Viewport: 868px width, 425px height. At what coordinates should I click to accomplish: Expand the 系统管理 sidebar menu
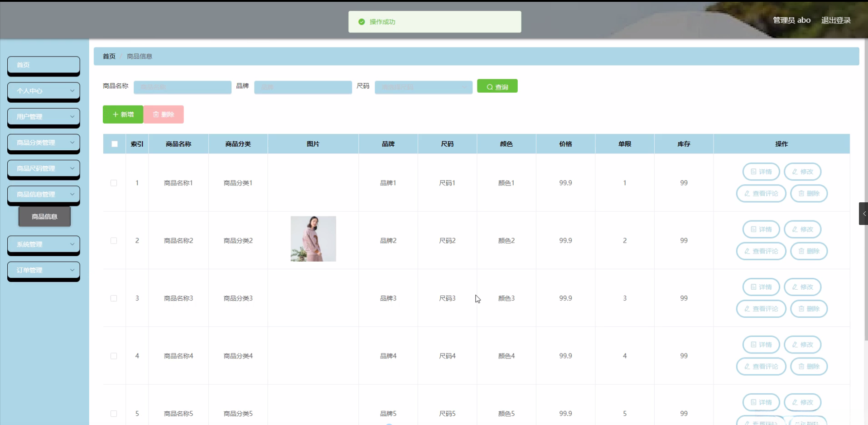pyautogui.click(x=43, y=244)
